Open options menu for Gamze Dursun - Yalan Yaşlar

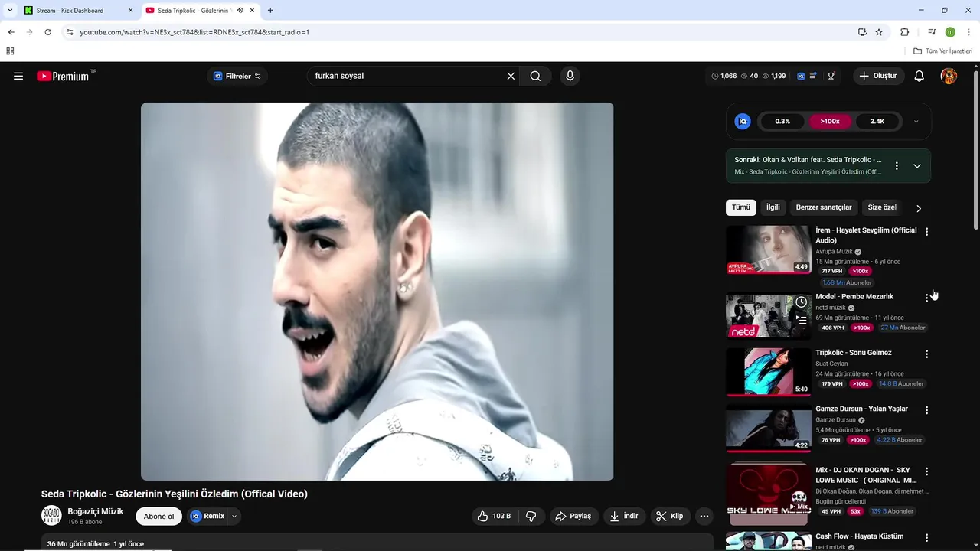coord(926,410)
